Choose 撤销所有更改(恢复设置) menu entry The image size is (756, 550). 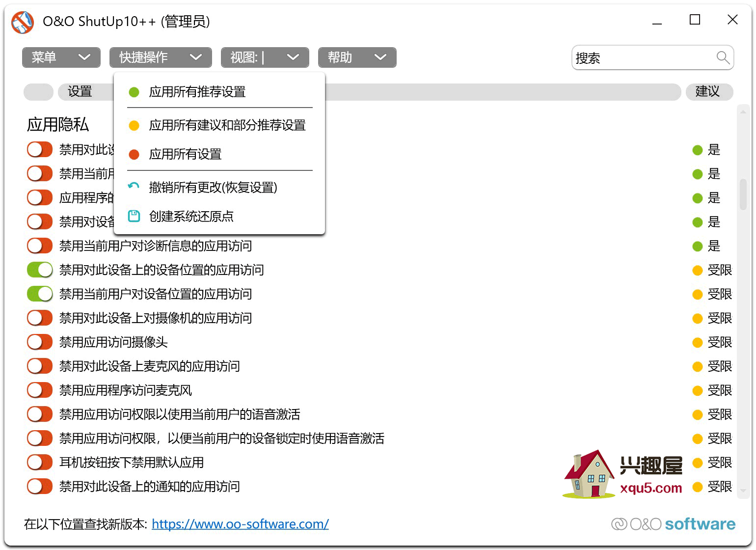[x=219, y=187]
